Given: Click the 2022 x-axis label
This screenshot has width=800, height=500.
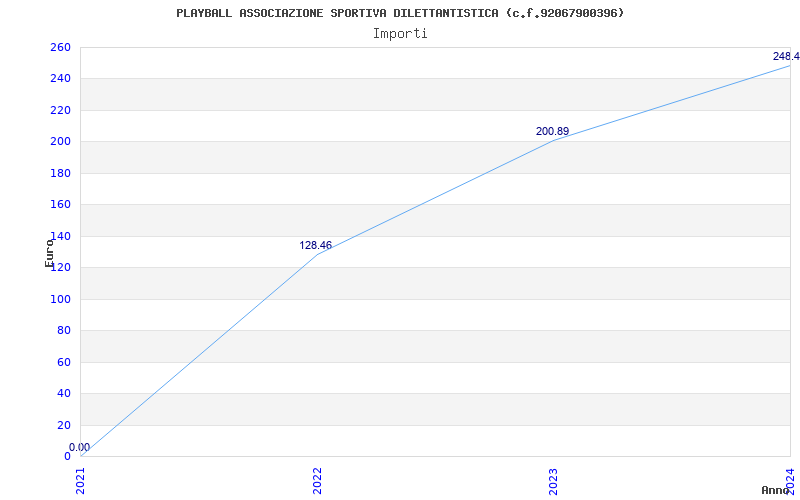Looking at the screenshot, I should tap(317, 481).
